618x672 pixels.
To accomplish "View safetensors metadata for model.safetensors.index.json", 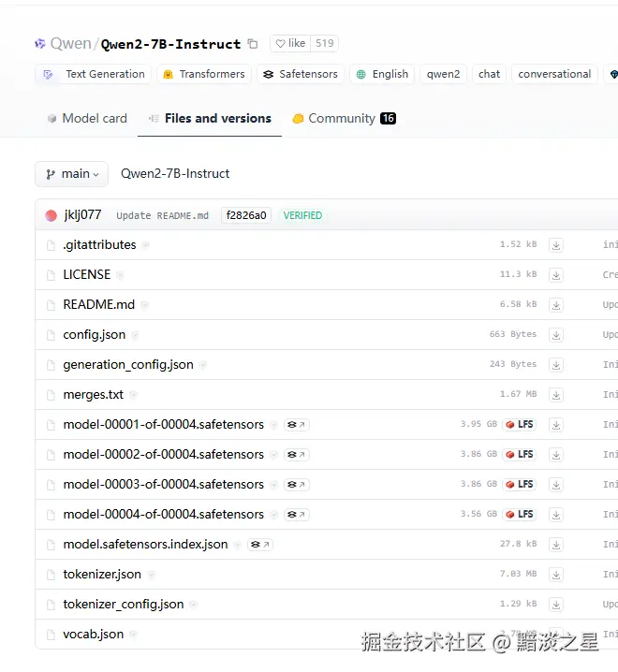I will tap(260, 545).
